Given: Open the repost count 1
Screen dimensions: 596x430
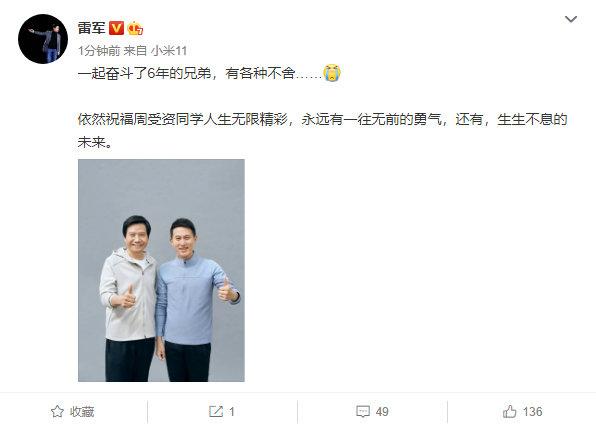Looking at the screenshot, I should [x=231, y=411].
